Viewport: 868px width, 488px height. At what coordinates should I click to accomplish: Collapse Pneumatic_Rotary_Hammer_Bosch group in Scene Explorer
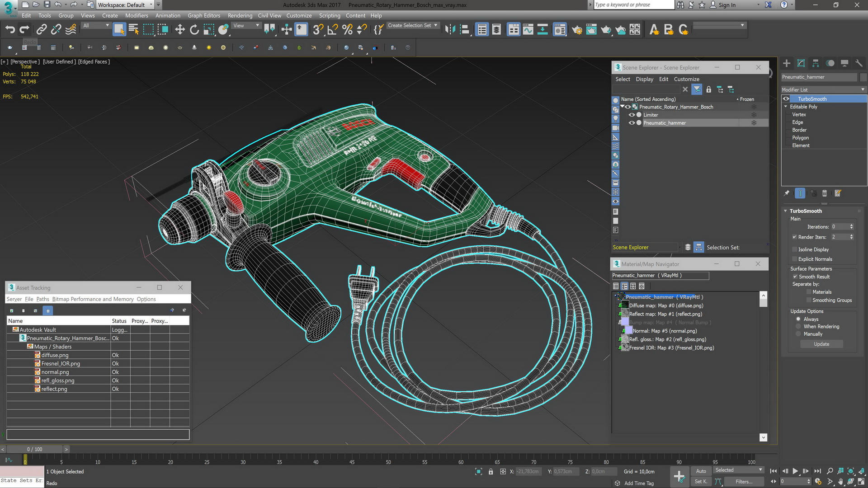coord(623,107)
